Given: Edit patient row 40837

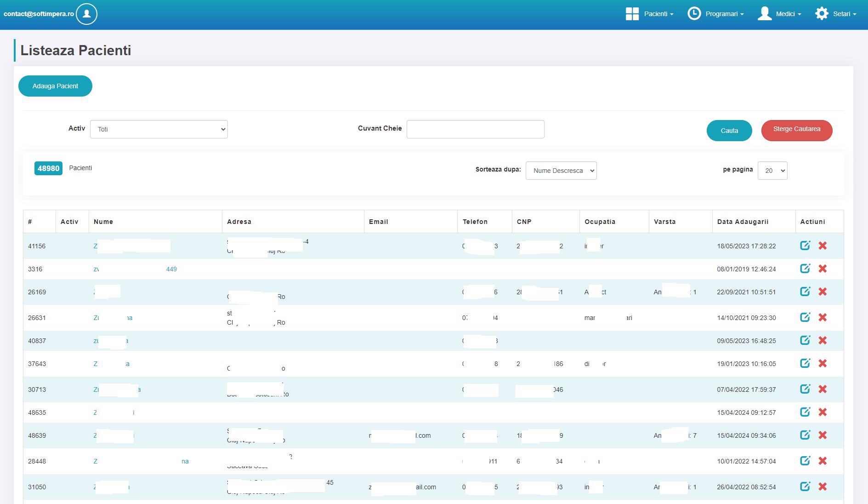Looking at the screenshot, I should click(x=805, y=340).
